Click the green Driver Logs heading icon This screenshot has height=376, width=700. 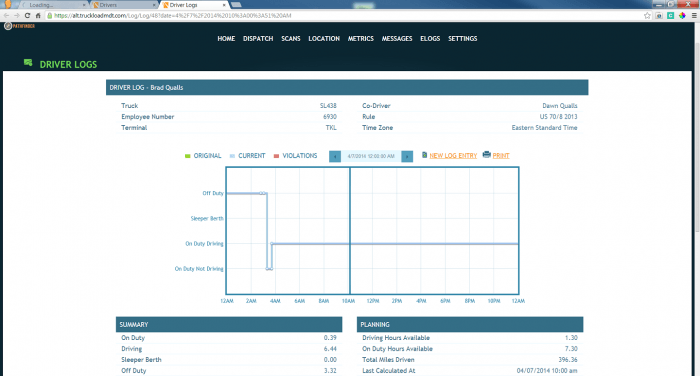[28, 63]
